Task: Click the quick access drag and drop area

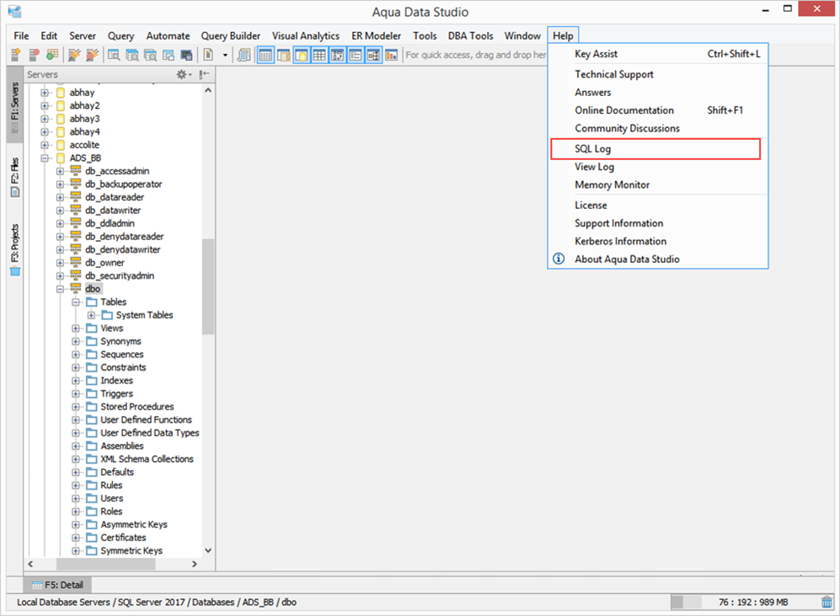Action: coord(476,55)
